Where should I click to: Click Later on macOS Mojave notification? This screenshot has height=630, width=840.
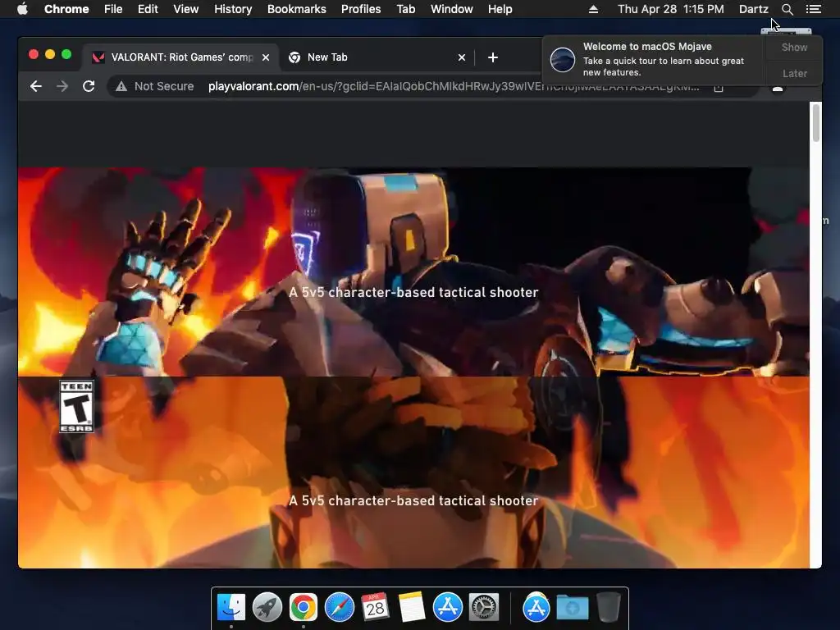click(x=794, y=73)
